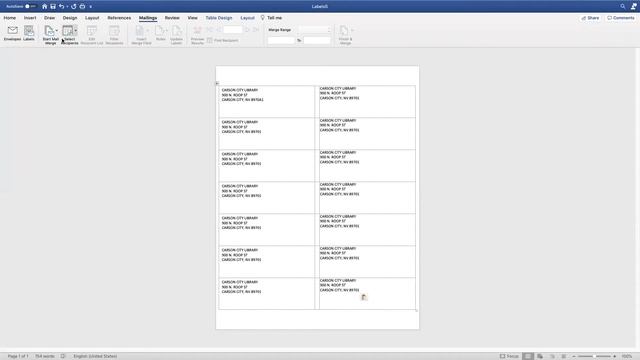The width and height of the screenshot is (640, 360).
Task: Click Filter Recipients icon
Action: point(114,31)
